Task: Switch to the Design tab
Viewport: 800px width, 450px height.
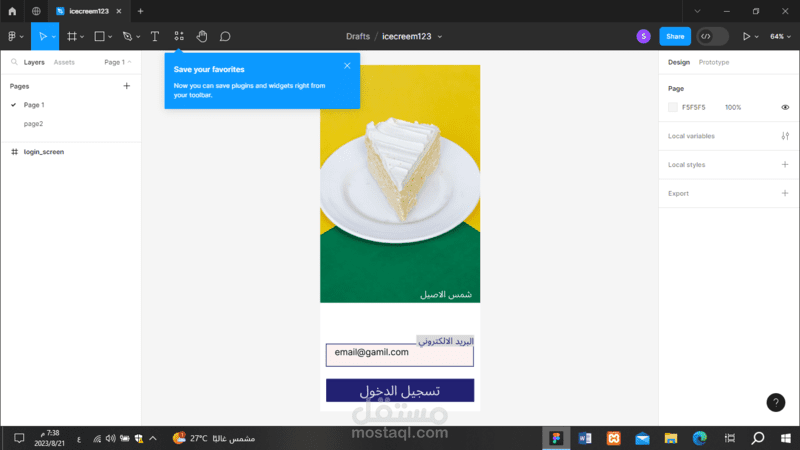Action: pos(679,62)
